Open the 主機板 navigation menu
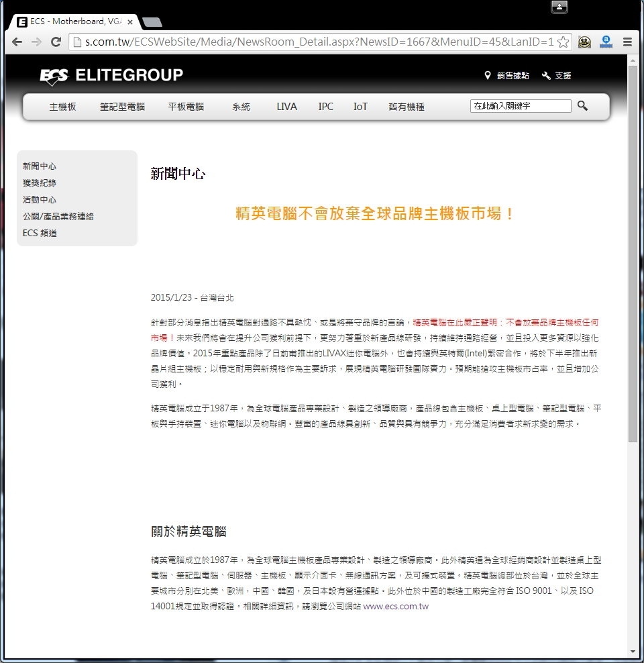The image size is (644, 663). [x=62, y=107]
